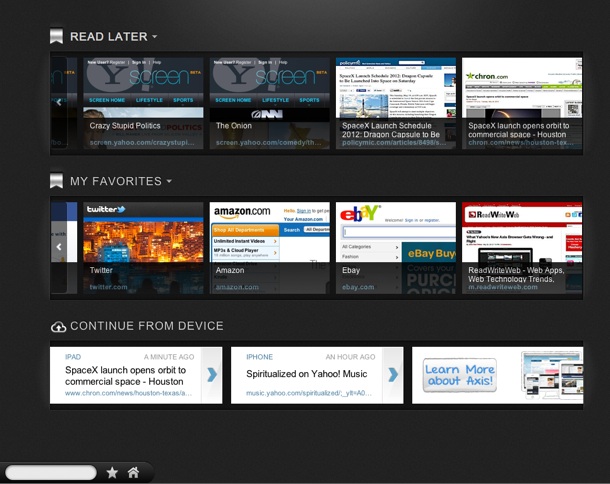Click the star favorites icon in bottom bar
Image resolution: width=610 pixels, height=484 pixels.
tap(112, 473)
